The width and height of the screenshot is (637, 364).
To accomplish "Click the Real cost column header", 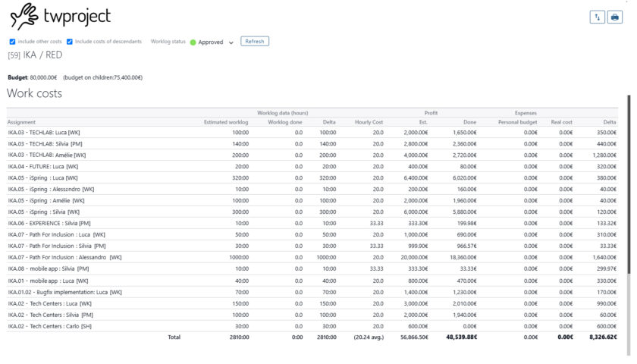I will pyautogui.click(x=561, y=122).
